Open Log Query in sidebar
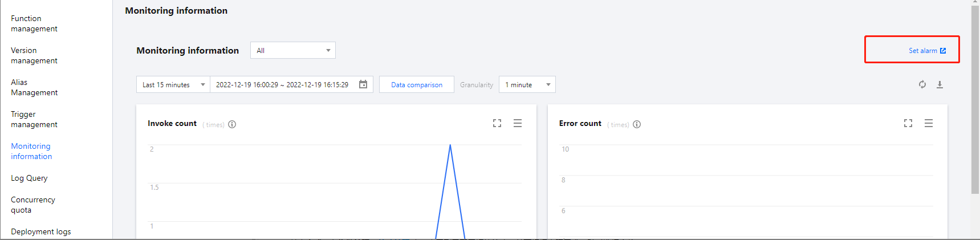The image size is (980, 240). [x=29, y=178]
